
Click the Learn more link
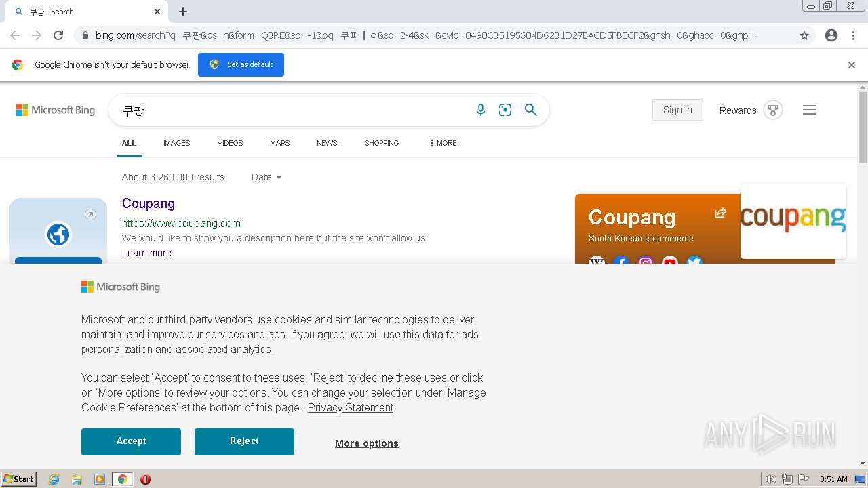[146, 253]
